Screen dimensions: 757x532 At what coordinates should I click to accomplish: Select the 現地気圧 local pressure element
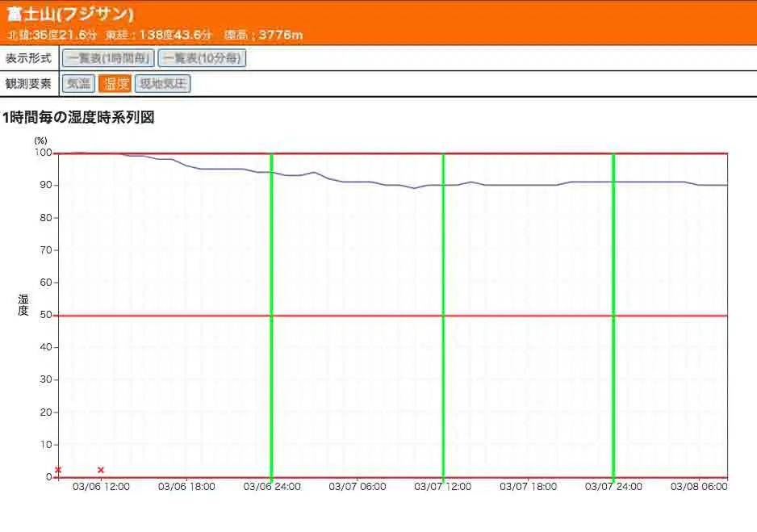coord(163,83)
